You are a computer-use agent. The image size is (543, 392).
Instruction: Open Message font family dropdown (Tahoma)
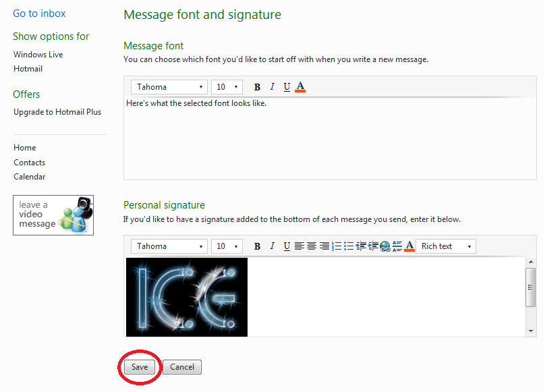point(169,87)
